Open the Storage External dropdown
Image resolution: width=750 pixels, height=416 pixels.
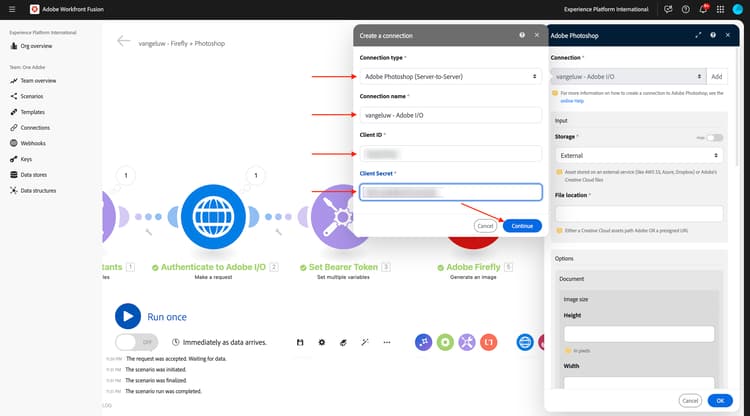pos(639,155)
